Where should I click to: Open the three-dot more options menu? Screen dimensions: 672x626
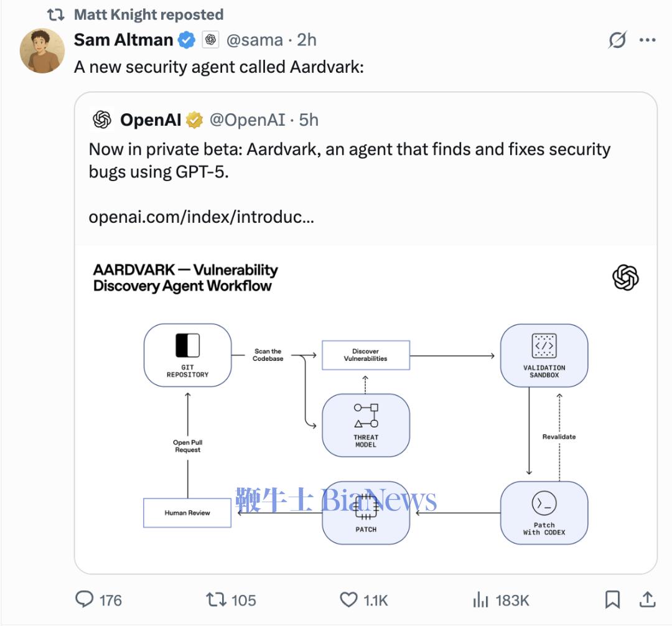[647, 40]
